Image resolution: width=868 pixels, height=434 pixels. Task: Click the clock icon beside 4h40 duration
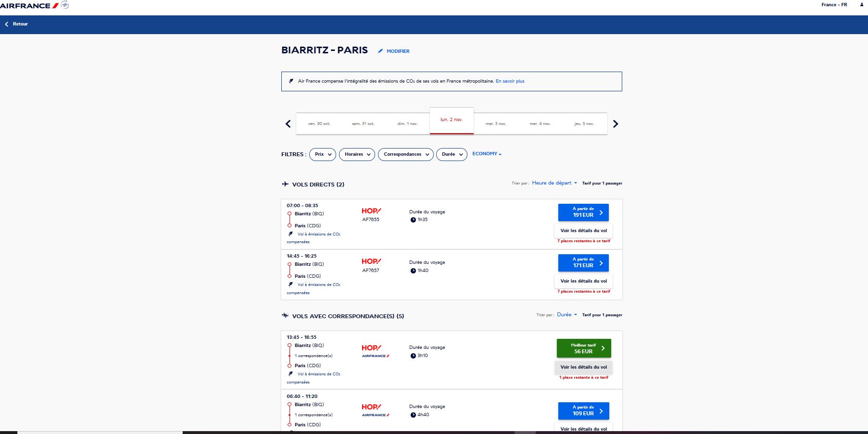pyautogui.click(x=413, y=415)
